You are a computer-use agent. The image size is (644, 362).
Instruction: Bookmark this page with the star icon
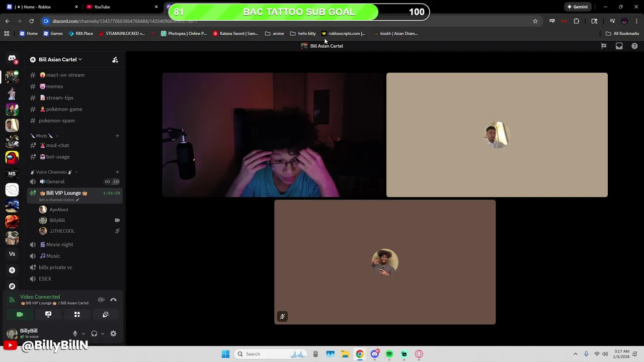pos(535,21)
